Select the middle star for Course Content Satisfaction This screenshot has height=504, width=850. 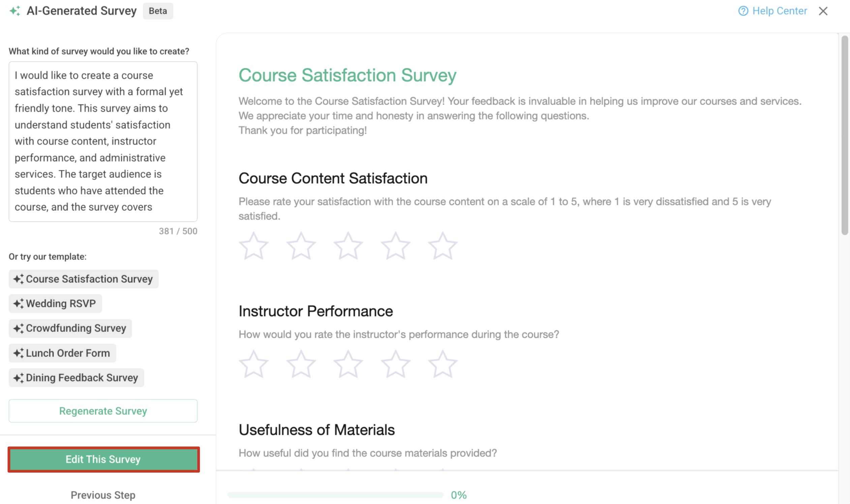point(348,245)
